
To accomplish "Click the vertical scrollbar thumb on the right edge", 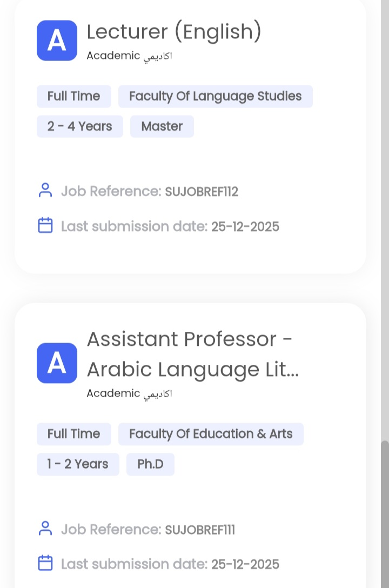I will coord(385,513).
